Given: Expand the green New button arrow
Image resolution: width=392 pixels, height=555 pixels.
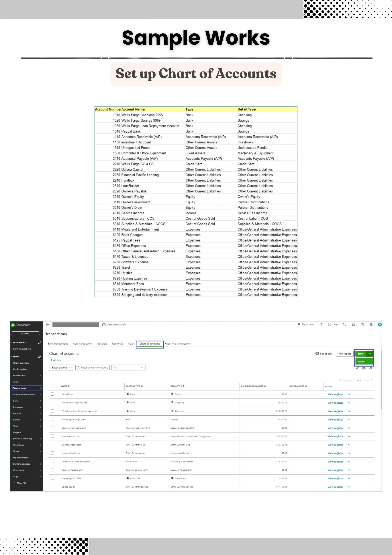Looking at the screenshot, I should tap(370, 354).
